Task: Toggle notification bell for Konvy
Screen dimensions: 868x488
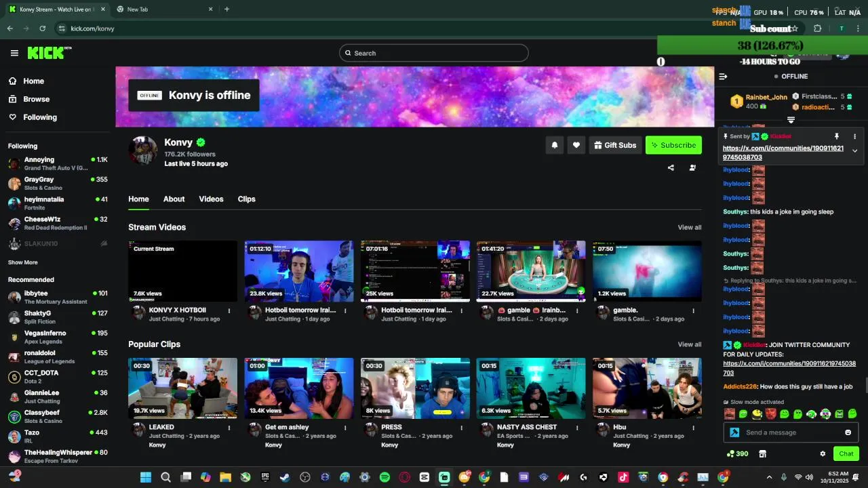Action: (x=554, y=145)
